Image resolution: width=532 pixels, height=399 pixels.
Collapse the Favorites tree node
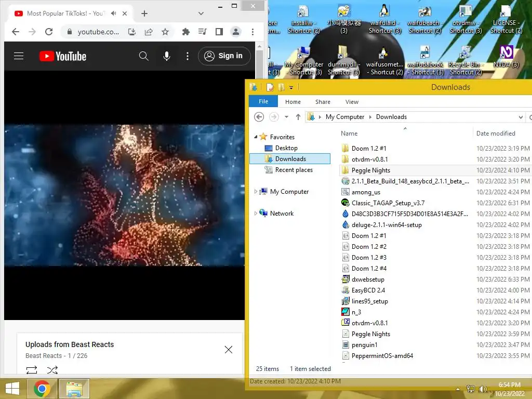click(256, 137)
